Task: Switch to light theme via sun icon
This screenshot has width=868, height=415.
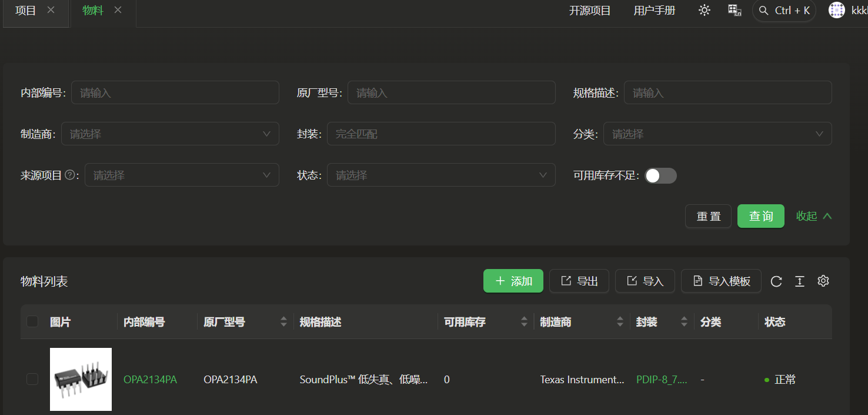Action: 704,11
